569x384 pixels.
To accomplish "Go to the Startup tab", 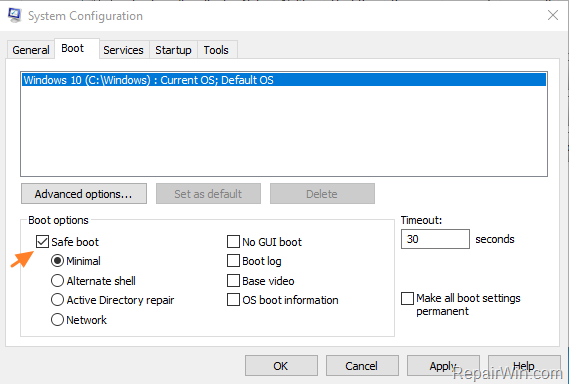I will coord(173,50).
